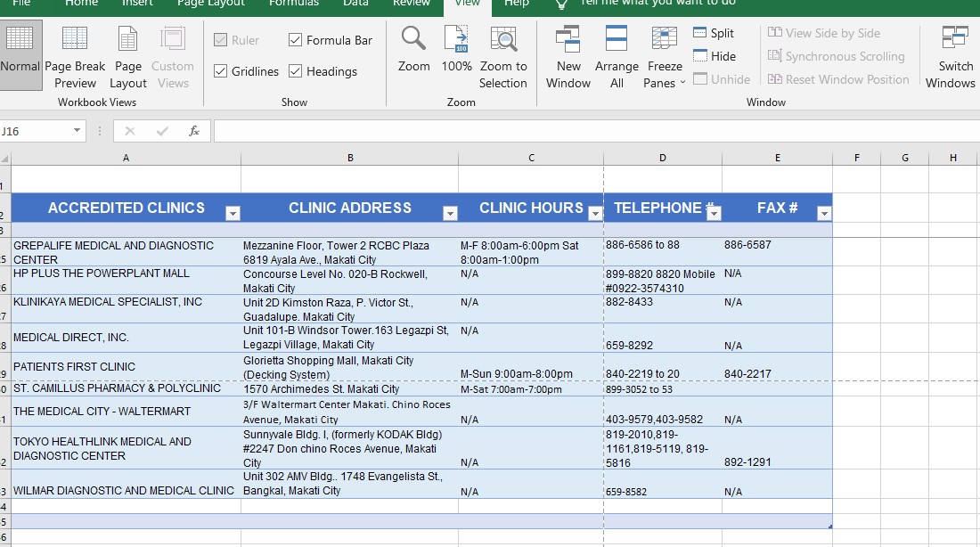Expand the Name Box dropdown arrow
The height and width of the screenshot is (547, 980).
(77, 131)
